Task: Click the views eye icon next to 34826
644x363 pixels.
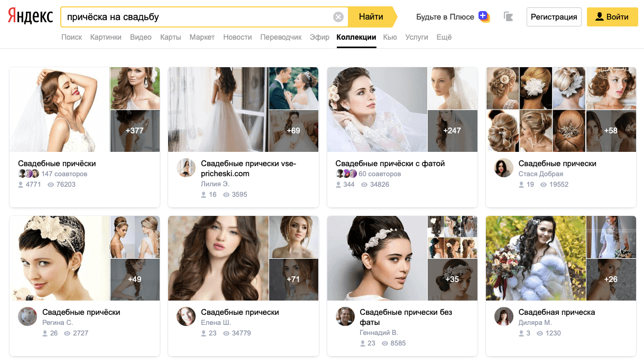Action: tap(365, 185)
